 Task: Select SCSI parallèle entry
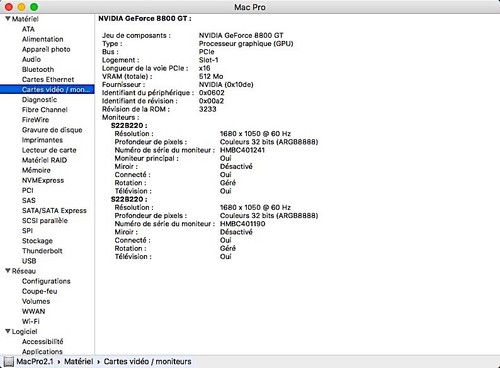coord(45,221)
